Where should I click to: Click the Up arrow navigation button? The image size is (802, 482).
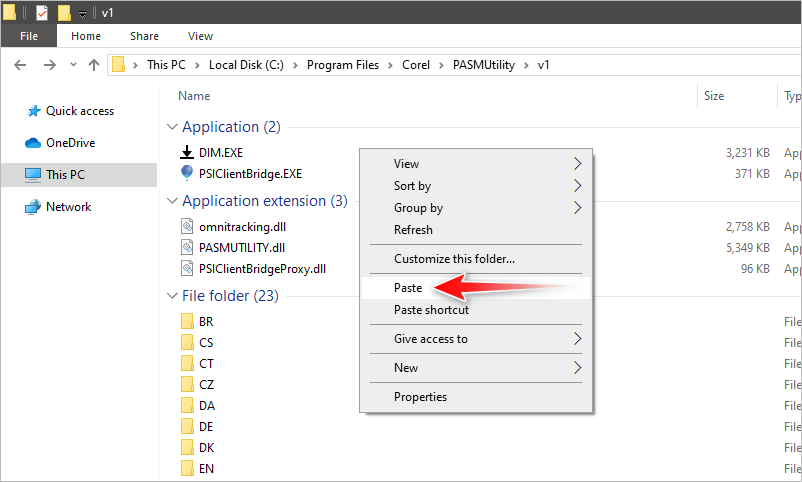pyautogui.click(x=94, y=65)
